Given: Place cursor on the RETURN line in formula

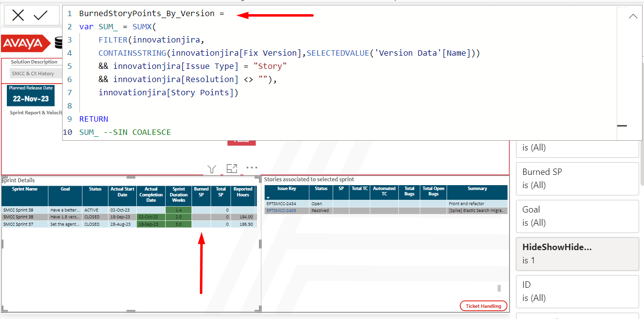Looking at the screenshot, I should pos(94,119).
